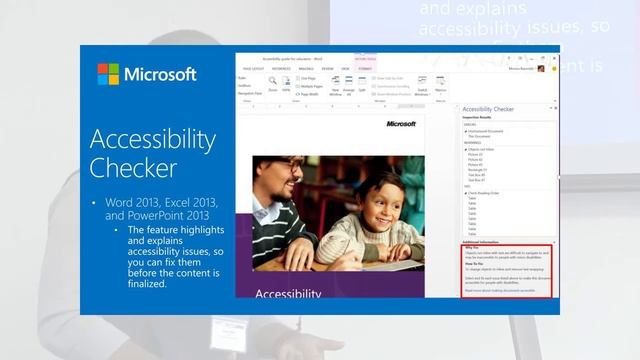The width and height of the screenshot is (640, 360).
Task: Open the Macros dropdown button
Action: 440,85
